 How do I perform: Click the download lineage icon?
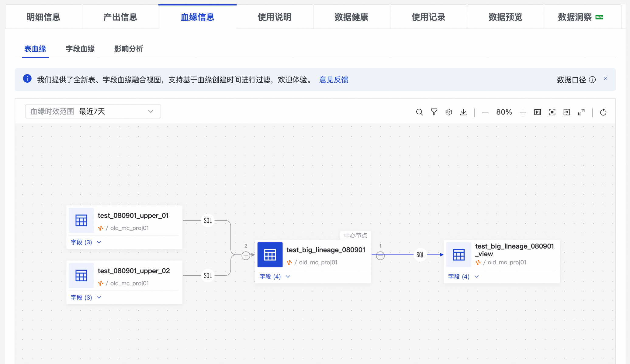click(463, 112)
